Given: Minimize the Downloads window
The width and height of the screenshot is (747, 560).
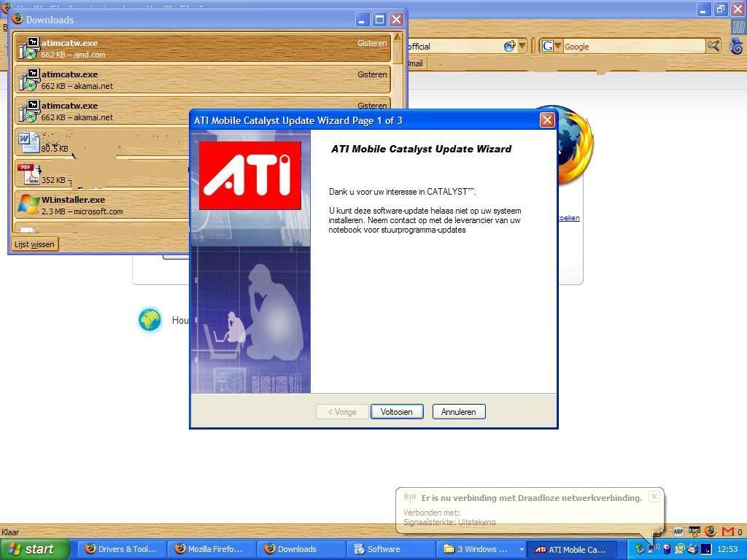Looking at the screenshot, I should point(363,20).
